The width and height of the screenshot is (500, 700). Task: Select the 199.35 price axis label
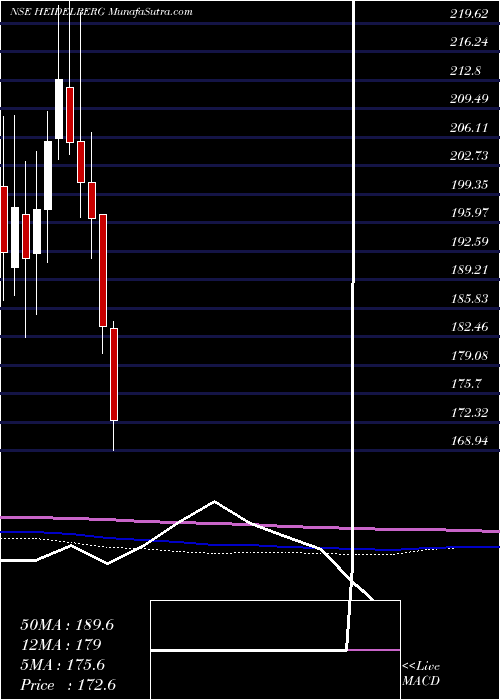tap(469, 185)
